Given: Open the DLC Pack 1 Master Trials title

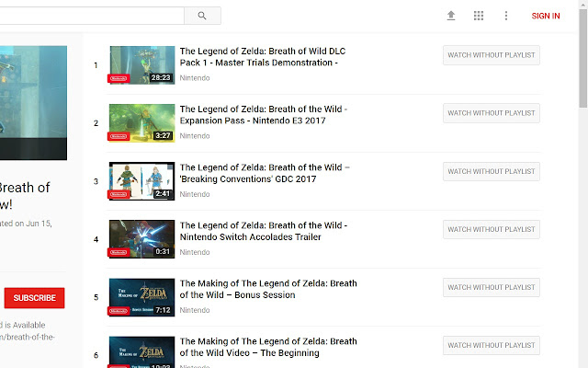Looking at the screenshot, I should pyautogui.click(x=263, y=57).
